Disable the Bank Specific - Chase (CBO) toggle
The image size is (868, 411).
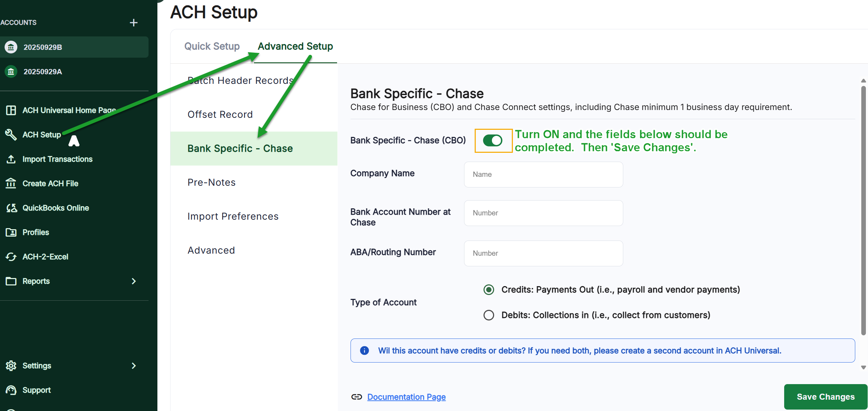pyautogui.click(x=493, y=140)
